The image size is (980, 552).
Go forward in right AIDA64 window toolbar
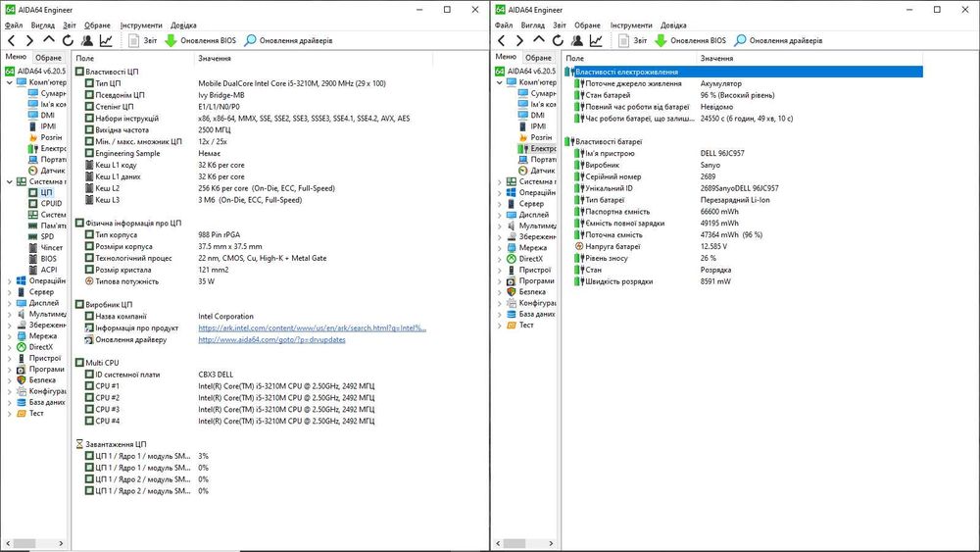point(519,40)
